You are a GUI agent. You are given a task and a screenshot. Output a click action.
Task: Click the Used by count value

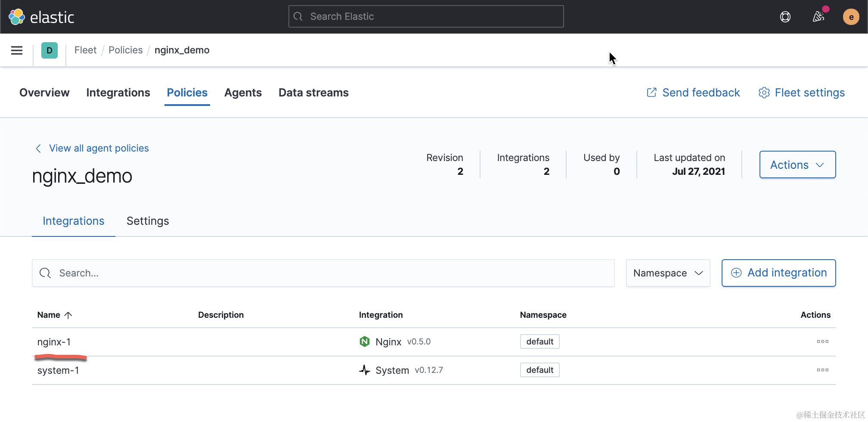click(617, 171)
